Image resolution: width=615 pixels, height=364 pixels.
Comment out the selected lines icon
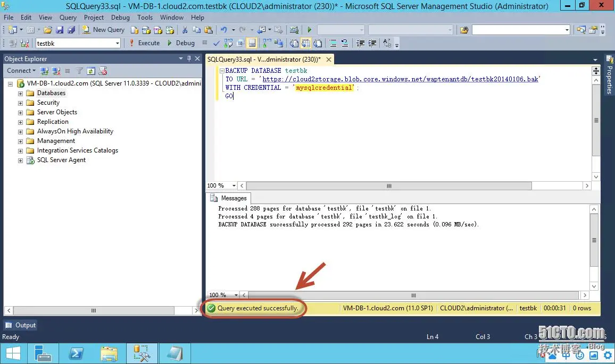(333, 43)
